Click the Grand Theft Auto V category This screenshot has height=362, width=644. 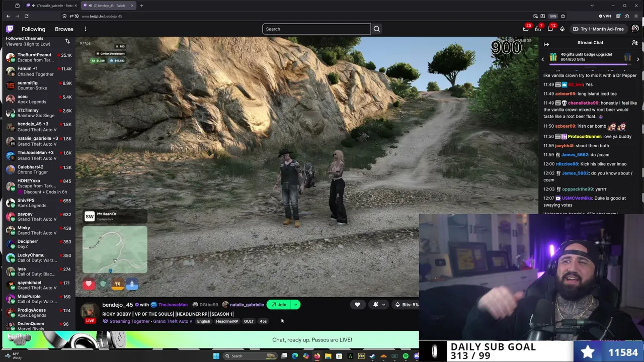click(173, 321)
